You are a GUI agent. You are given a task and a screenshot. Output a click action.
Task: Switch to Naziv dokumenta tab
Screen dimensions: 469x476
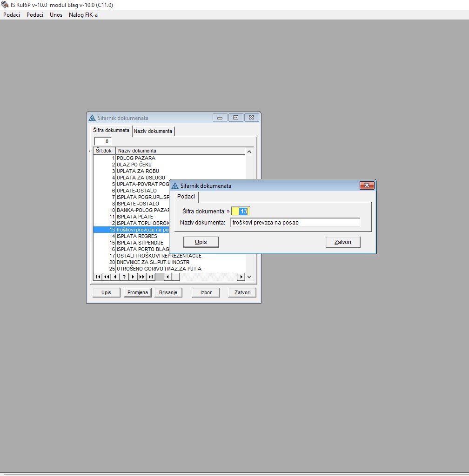click(153, 131)
